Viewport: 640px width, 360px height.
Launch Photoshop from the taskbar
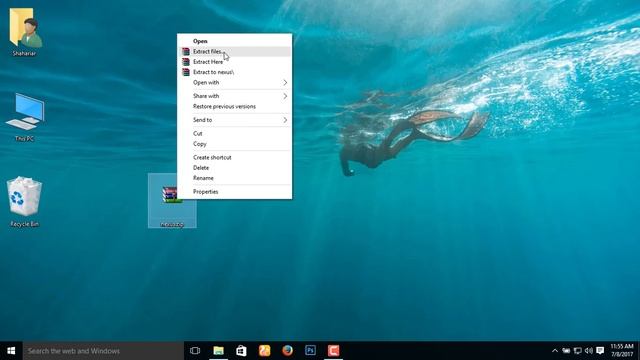click(310, 351)
